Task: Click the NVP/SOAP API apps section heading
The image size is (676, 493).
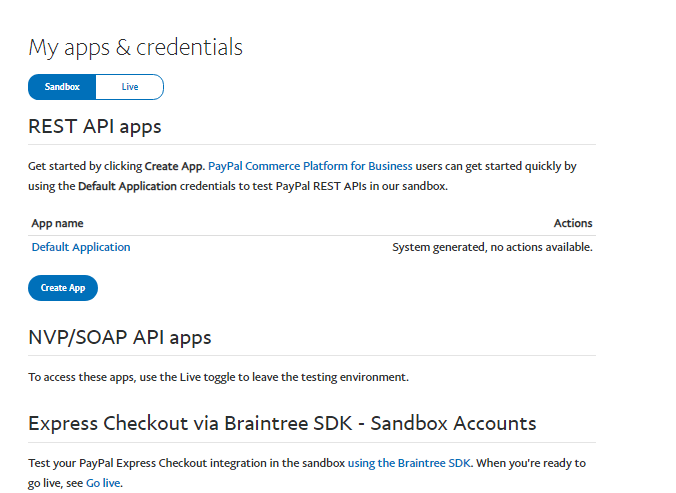Action: click(120, 337)
